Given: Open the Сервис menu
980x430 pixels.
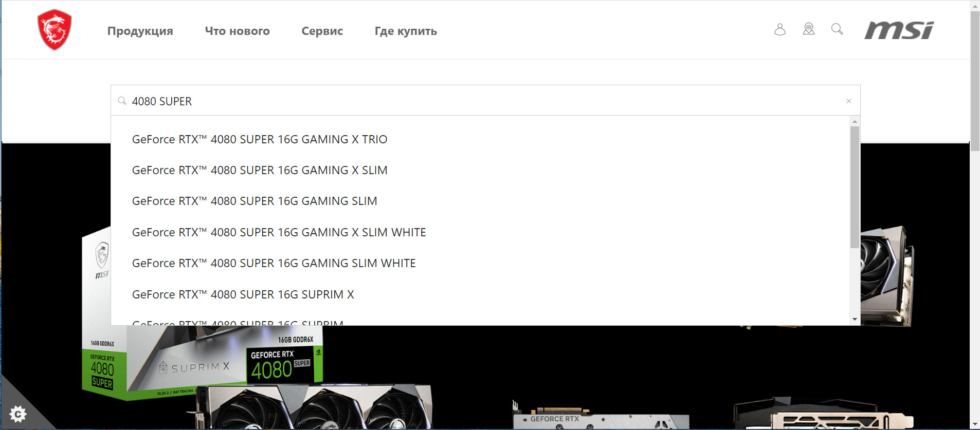Looking at the screenshot, I should tap(322, 31).
